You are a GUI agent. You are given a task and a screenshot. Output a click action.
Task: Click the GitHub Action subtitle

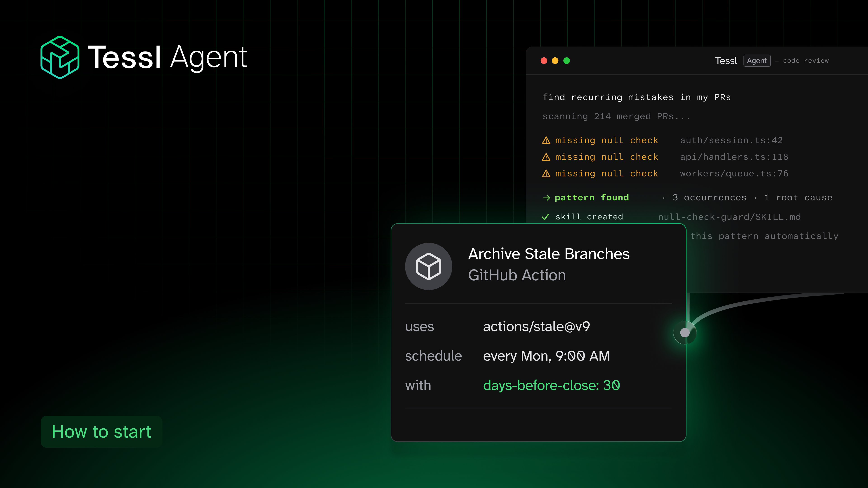[x=517, y=275]
